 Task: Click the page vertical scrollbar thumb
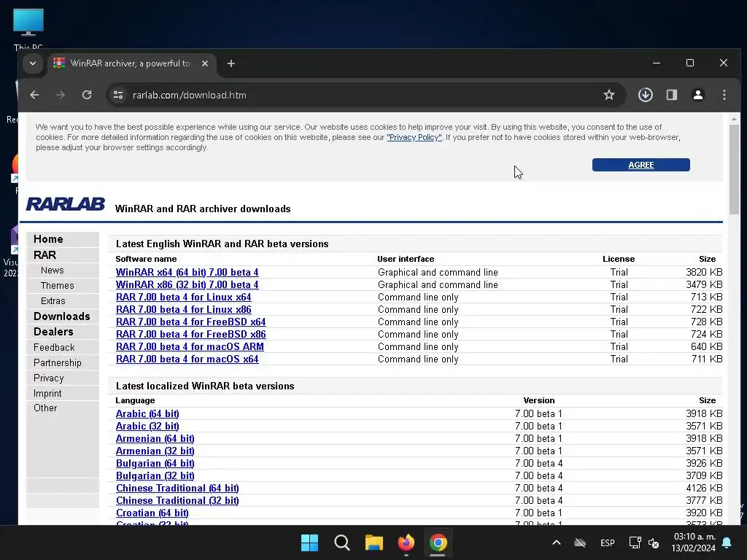click(734, 169)
